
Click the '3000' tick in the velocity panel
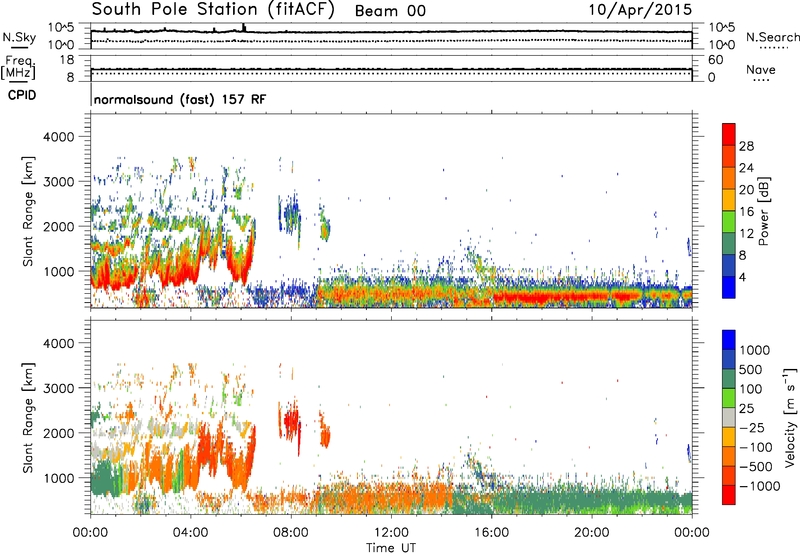pos(58,388)
